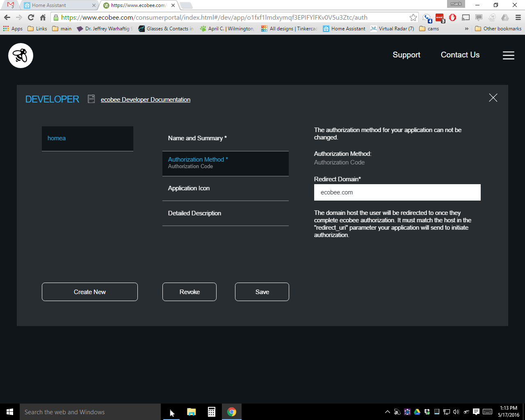Open the red stop-hand ad blocker extension
Screen dimensions: 525x420
tap(453, 17)
